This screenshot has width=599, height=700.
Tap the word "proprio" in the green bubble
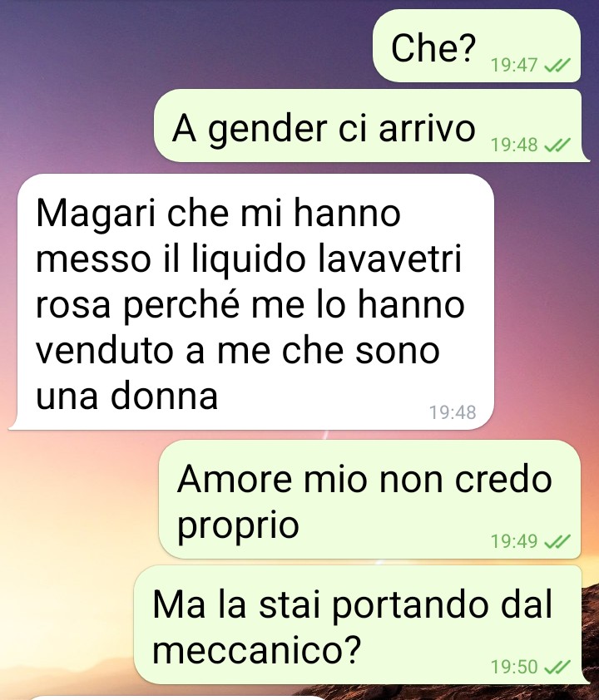[238, 527]
